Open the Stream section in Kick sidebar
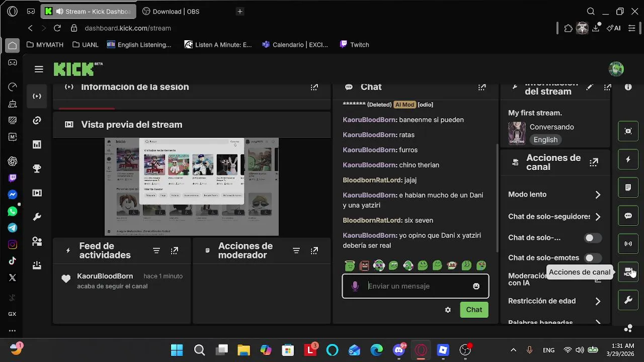644x362 pixels. point(37,96)
